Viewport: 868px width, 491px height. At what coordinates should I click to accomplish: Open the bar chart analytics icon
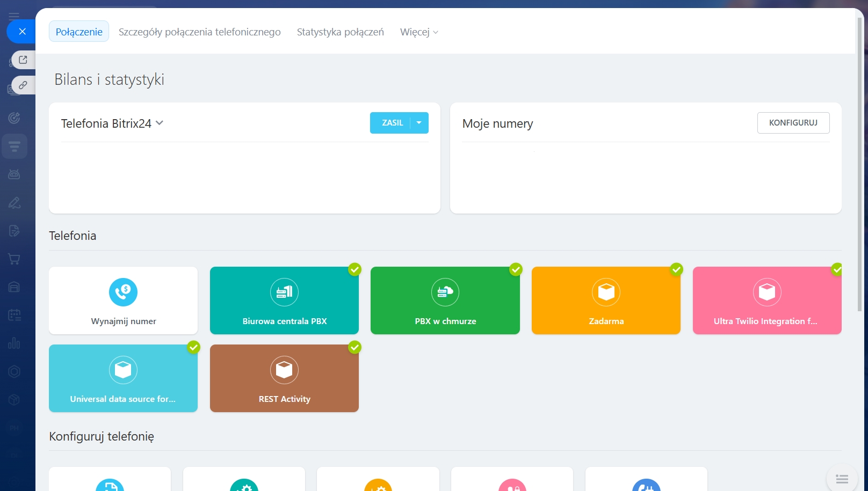(x=15, y=343)
